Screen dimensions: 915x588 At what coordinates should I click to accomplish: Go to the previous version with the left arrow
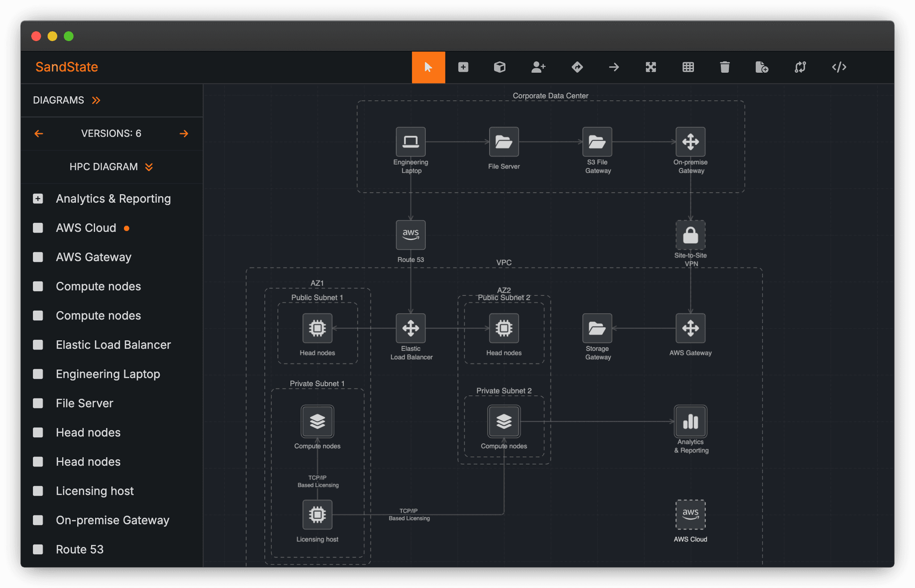[x=39, y=133]
